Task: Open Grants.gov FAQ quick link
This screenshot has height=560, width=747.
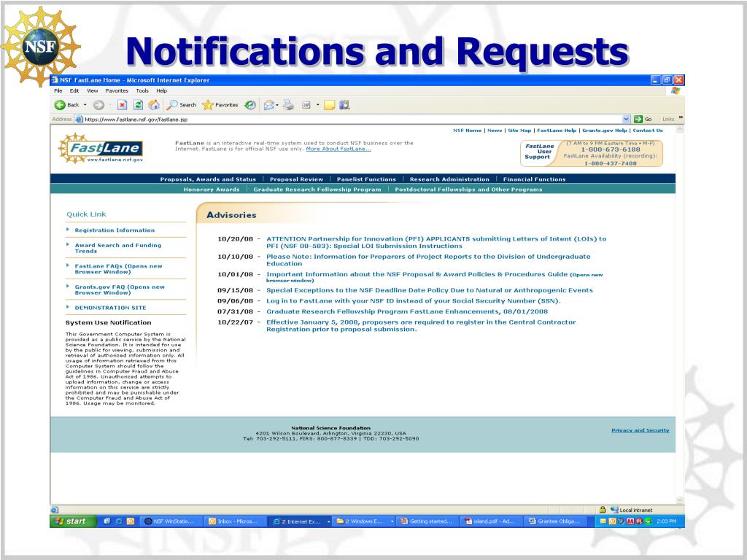Action: click(x=120, y=290)
